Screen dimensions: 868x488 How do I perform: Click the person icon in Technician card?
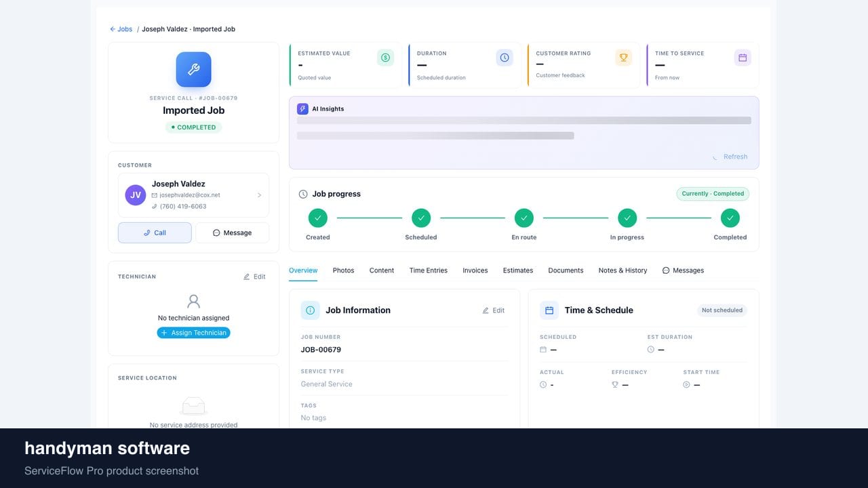coord(194,301)
